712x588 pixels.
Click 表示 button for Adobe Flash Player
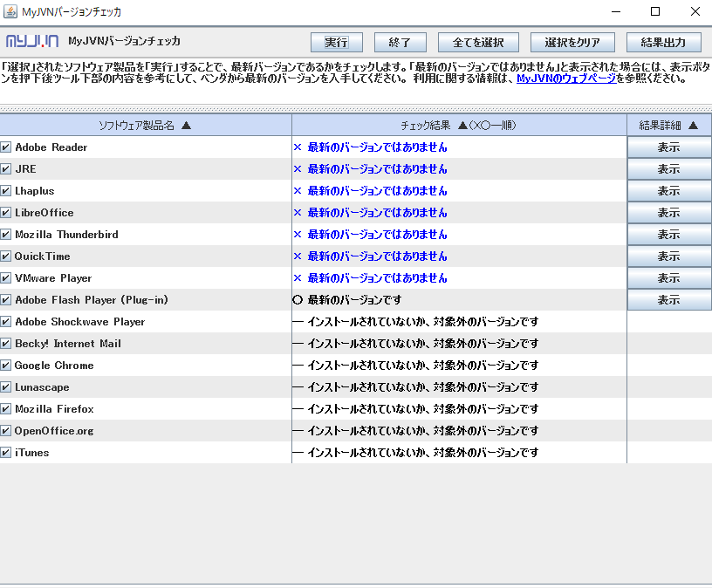(x=669, y=300)
